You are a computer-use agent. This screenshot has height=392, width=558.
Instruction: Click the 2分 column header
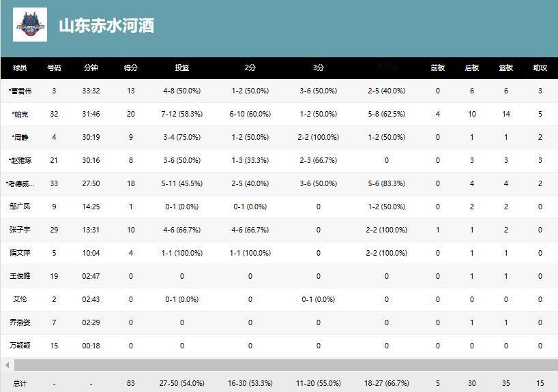250,67
